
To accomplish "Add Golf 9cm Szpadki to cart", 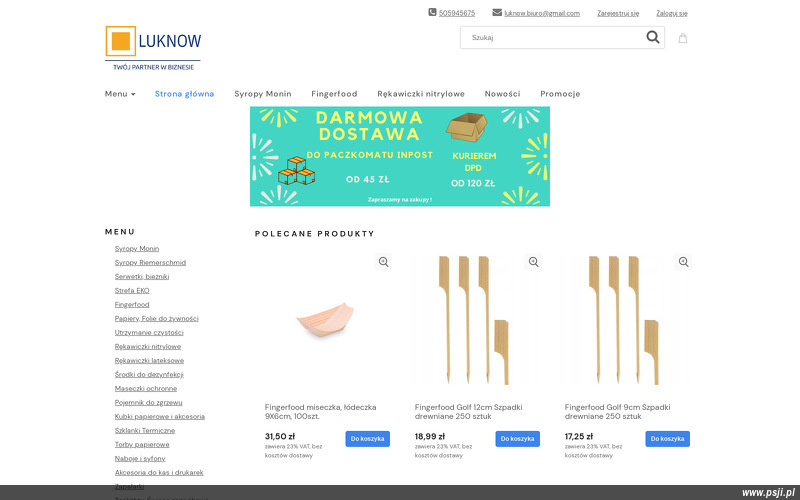I will pyautogui.click(x=667, y=439).
